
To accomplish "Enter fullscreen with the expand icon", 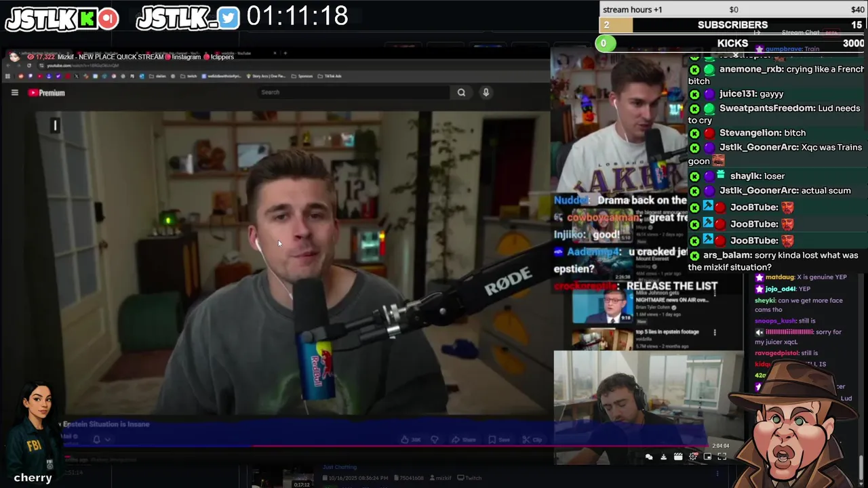I will point(722,457).
